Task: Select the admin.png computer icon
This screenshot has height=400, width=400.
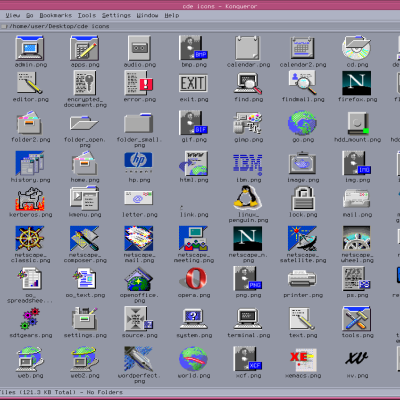Action: [30, 48]
